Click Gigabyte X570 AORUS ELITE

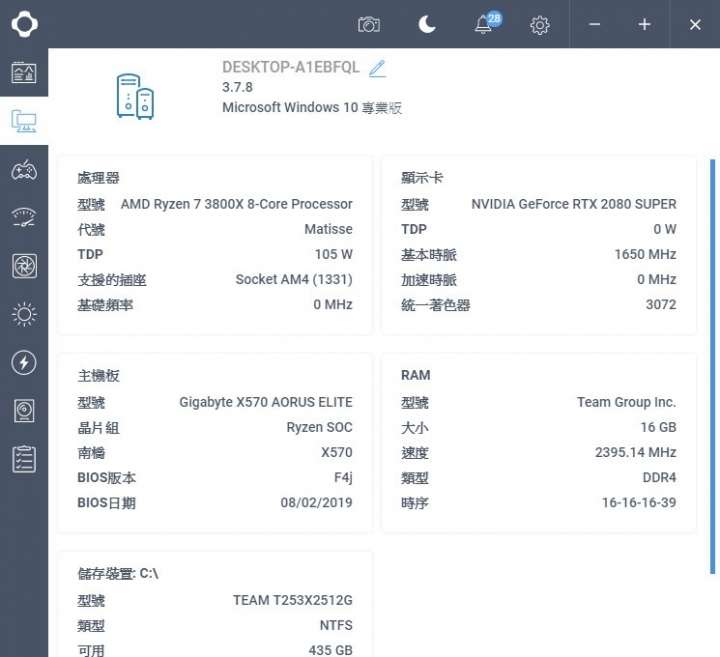pyautogui.click(x=266, y=402)
